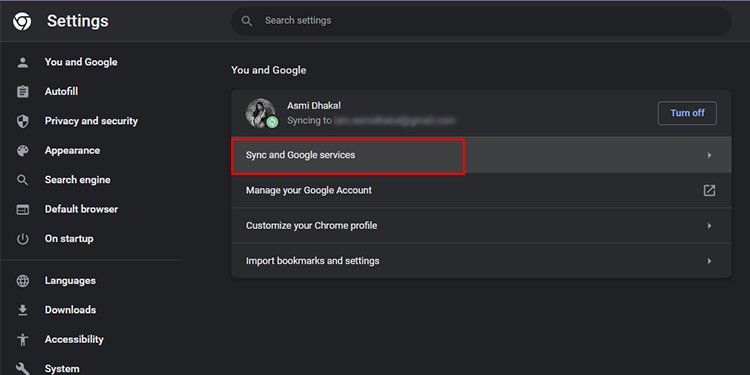Viewport: 750px width, 375px height.
Task: Select System in sidebar
Action: coord(62,369)
